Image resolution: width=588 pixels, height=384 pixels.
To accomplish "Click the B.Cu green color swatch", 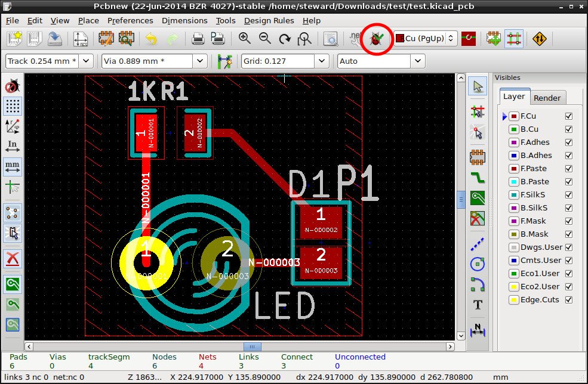I will (513, 129).
